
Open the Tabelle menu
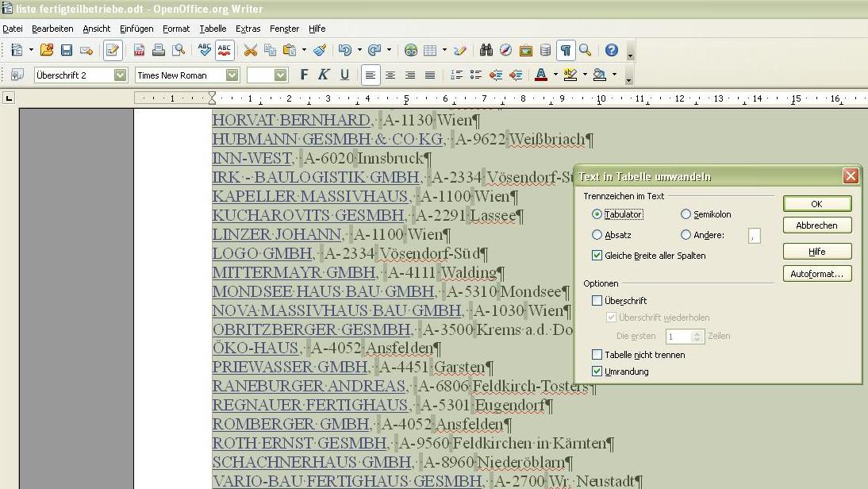coord(213,29)
